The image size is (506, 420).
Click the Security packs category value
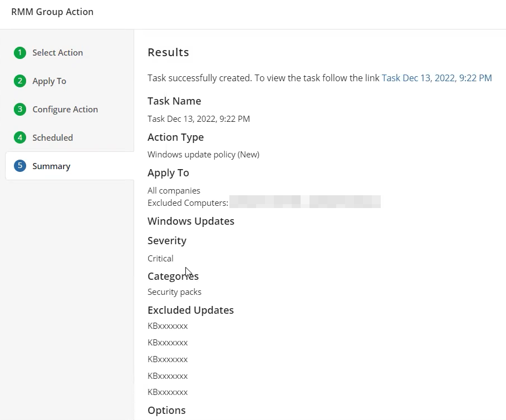(174, 292)
